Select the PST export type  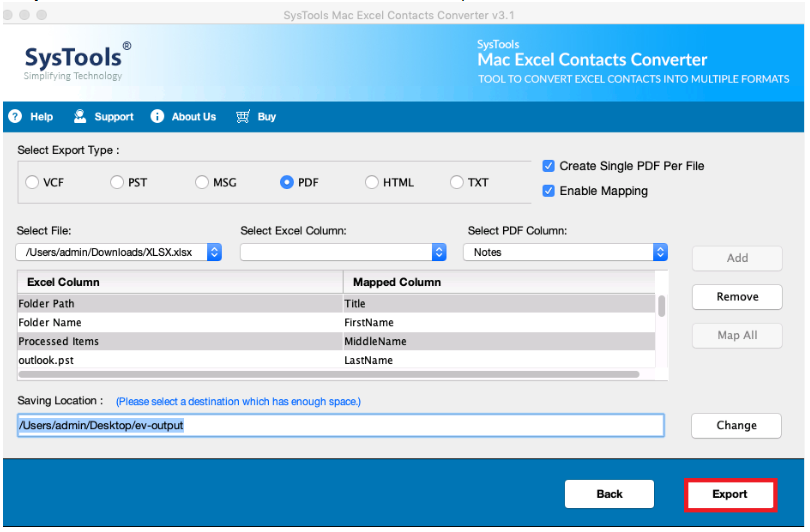coord(117,183)
